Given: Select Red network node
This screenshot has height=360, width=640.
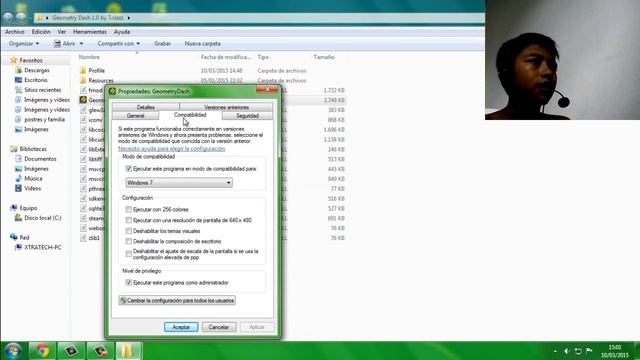Looking at the screenshot, I should (x=24, y=237).
